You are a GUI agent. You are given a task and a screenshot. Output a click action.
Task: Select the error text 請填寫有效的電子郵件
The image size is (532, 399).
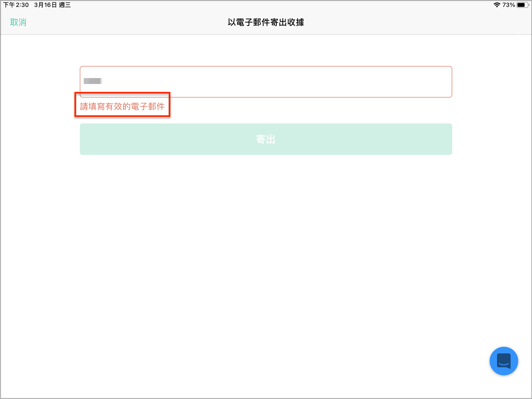click(x=122, y=106)
